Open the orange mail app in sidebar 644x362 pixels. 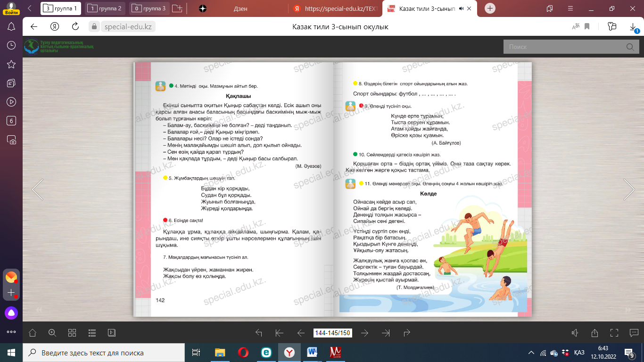pos(11,277)
